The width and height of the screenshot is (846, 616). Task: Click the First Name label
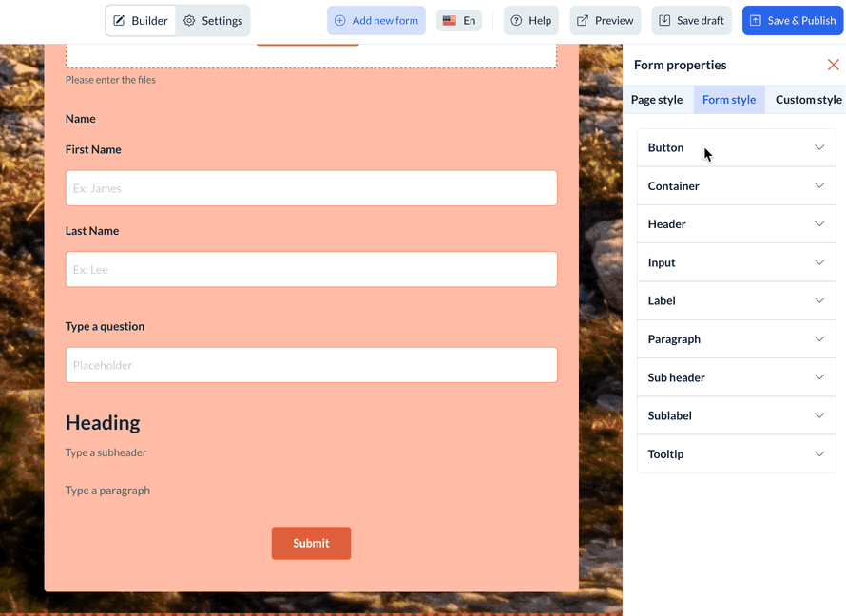[x=93, y=149]
